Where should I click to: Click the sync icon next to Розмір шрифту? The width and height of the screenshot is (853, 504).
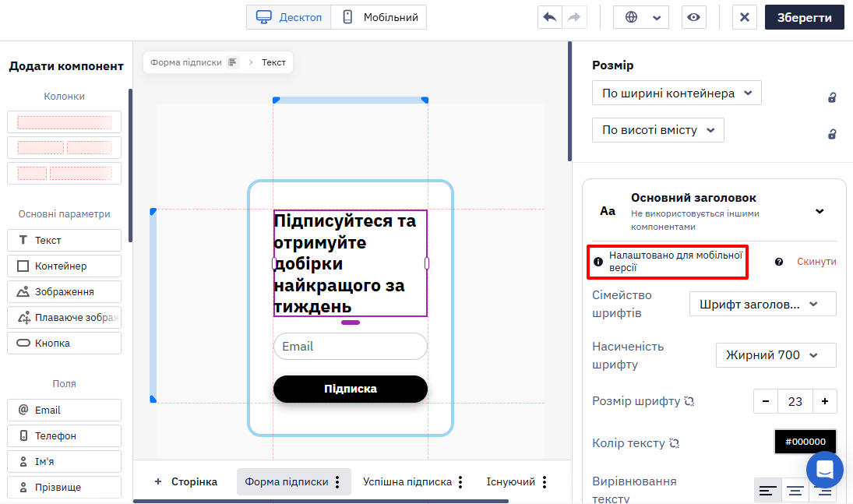[689, 402]
